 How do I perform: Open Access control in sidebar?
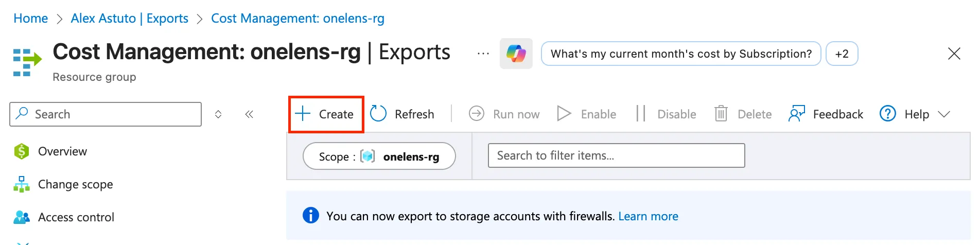point(76,217)
